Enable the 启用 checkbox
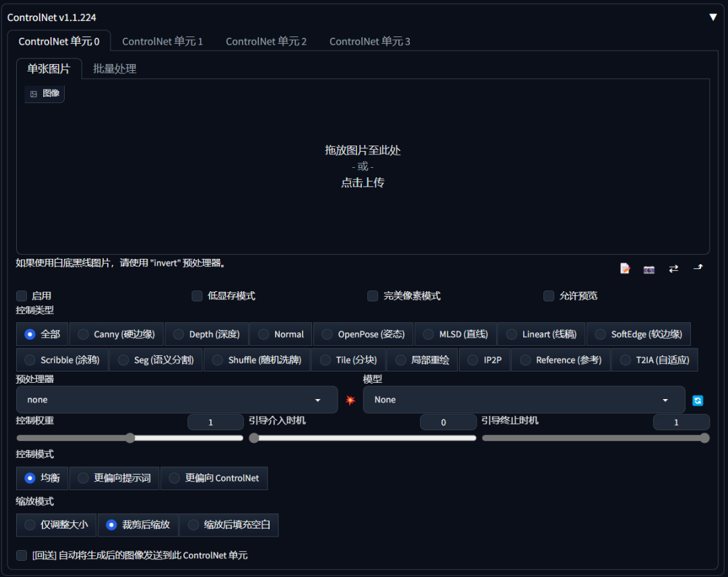Viewport: 728px width, 577px height. tap(22, 296)
